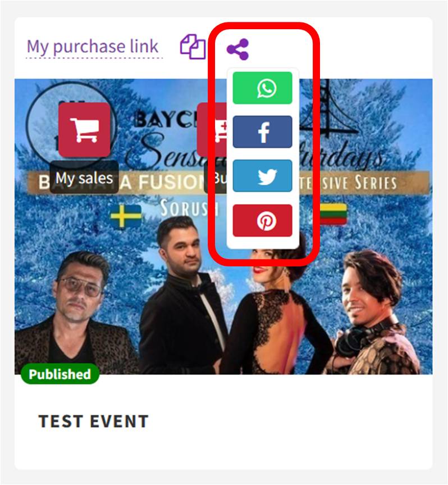Click the green Published status badge
This screenshot has height=485, width=448.
point(60,374)
